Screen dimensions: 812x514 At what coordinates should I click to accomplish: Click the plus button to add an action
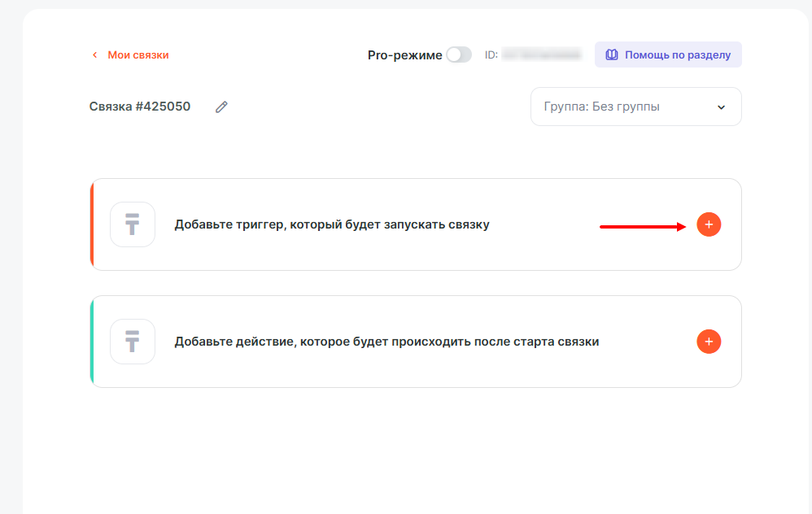click(x=709, y=342)
